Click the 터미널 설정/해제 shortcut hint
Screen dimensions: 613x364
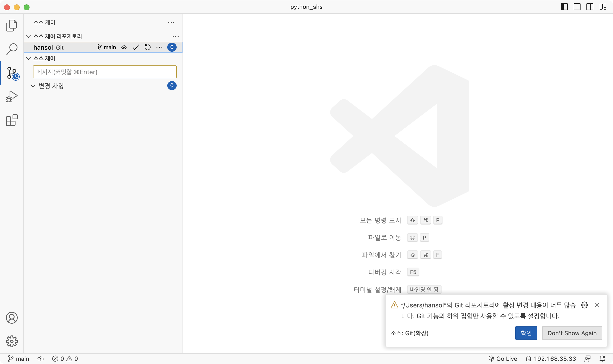coord(397,289)
